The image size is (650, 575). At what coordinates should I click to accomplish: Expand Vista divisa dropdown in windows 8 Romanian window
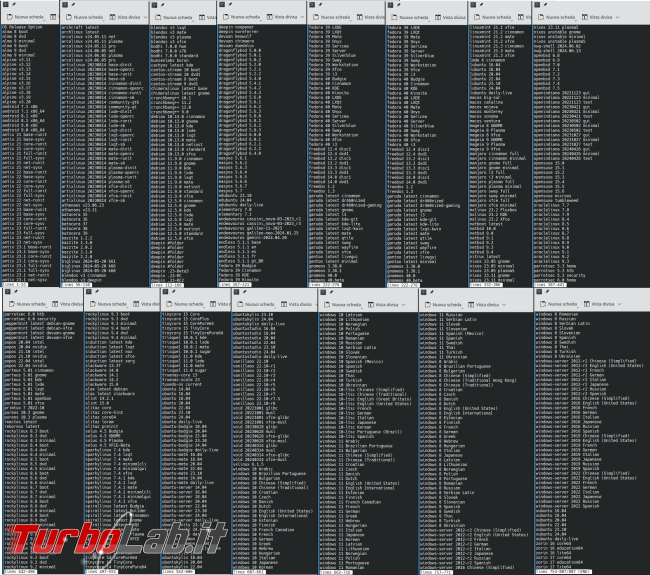point(619,304)
